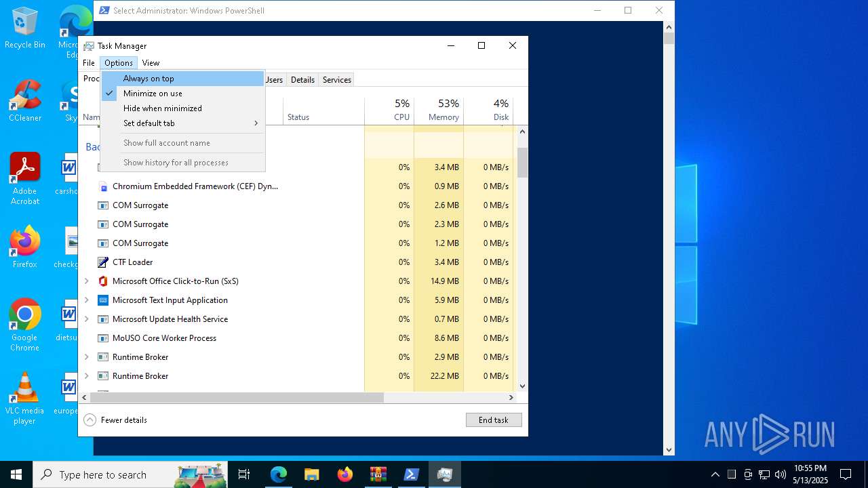Screen dimensions: 868x488
Task: Open the File menu in Task Manager
Action: click(89, 63)
